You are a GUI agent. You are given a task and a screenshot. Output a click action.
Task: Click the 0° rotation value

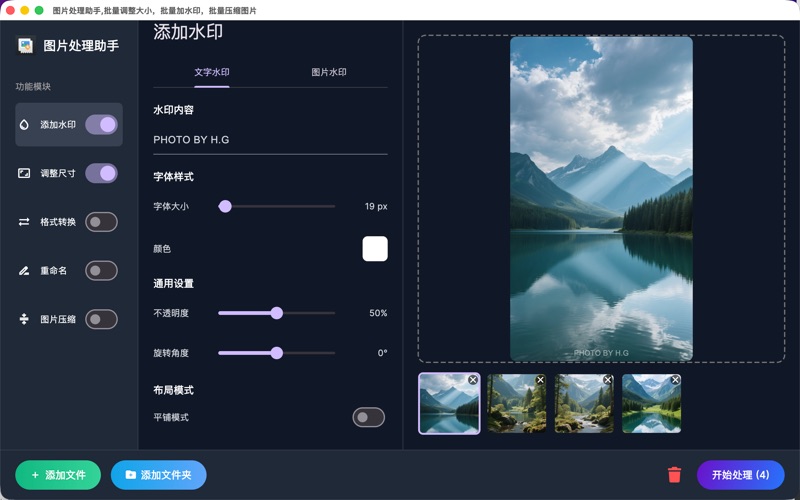coord(382,353)
